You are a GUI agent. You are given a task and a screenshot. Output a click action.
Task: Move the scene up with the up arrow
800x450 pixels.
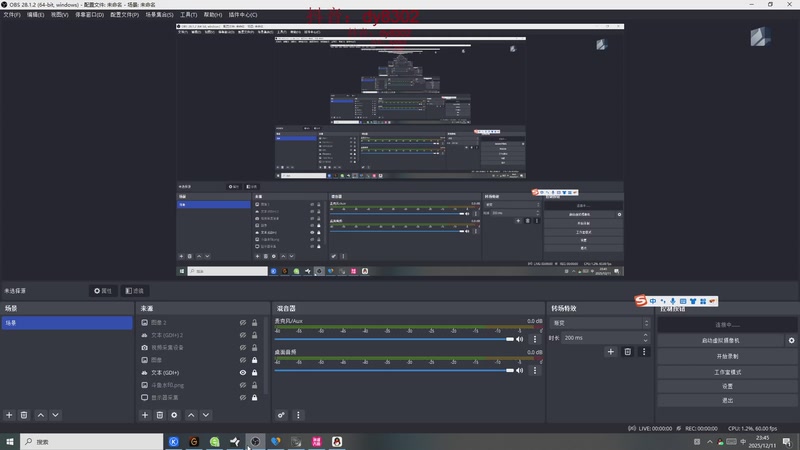click(x=41, y=415)
